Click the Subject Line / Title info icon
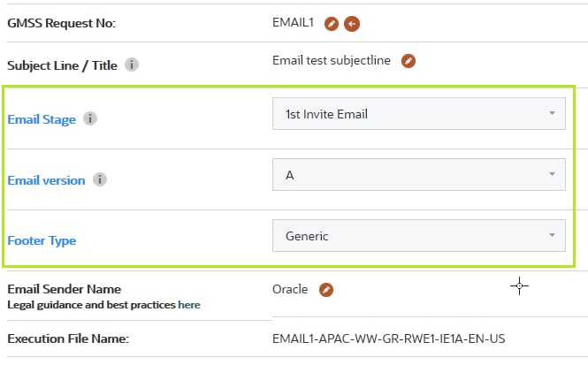Screen dimensions: 588x365 (131, 65)
